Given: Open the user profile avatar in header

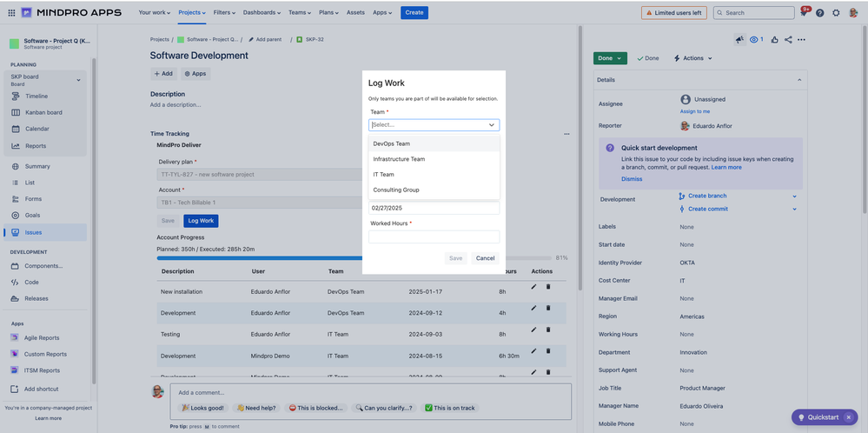Looking at the screenshot, I should [x=853, y=13].
